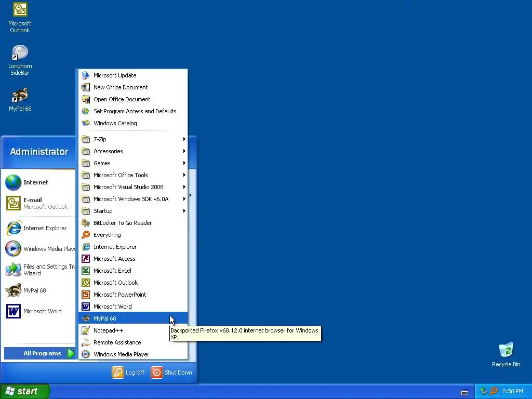Screen dimensions: 532x399
Task: Launch Windows Media Player from Start menu left pane
Action: click(40, 249)
